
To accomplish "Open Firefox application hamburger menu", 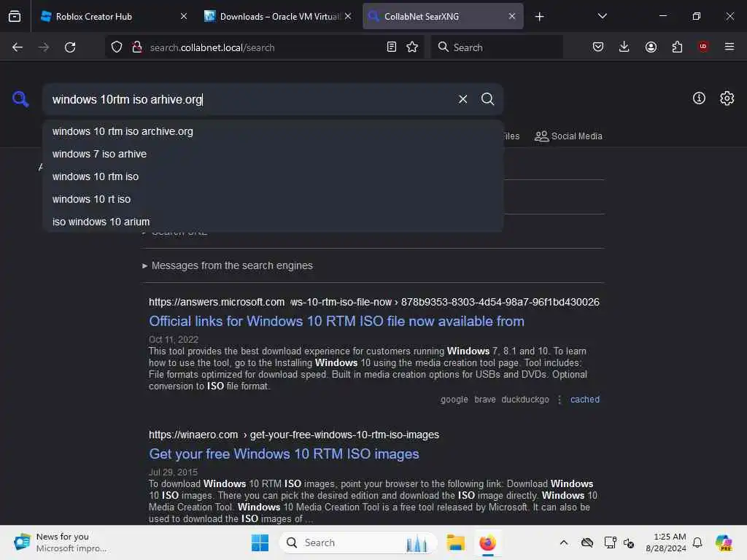I will click(x=729, y=47).
